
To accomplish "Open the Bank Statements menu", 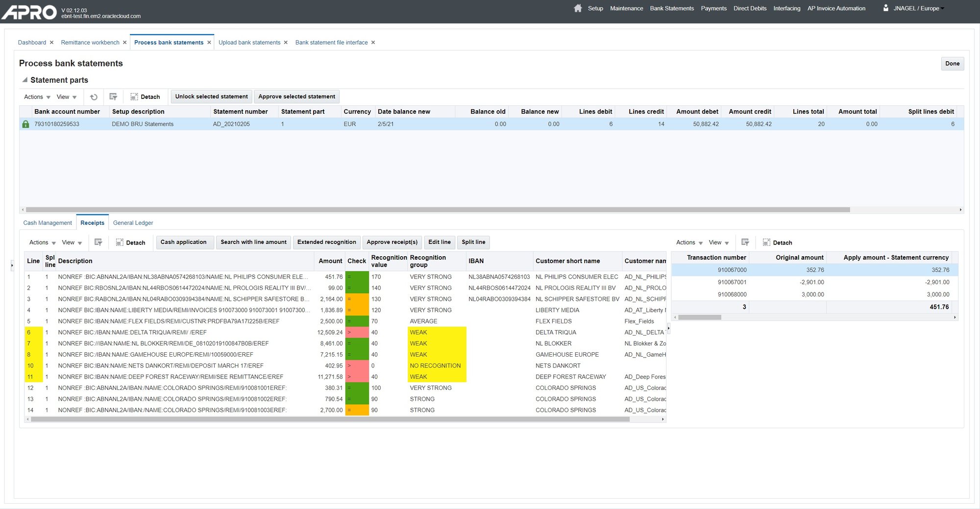I will click(x=671, y=8).
